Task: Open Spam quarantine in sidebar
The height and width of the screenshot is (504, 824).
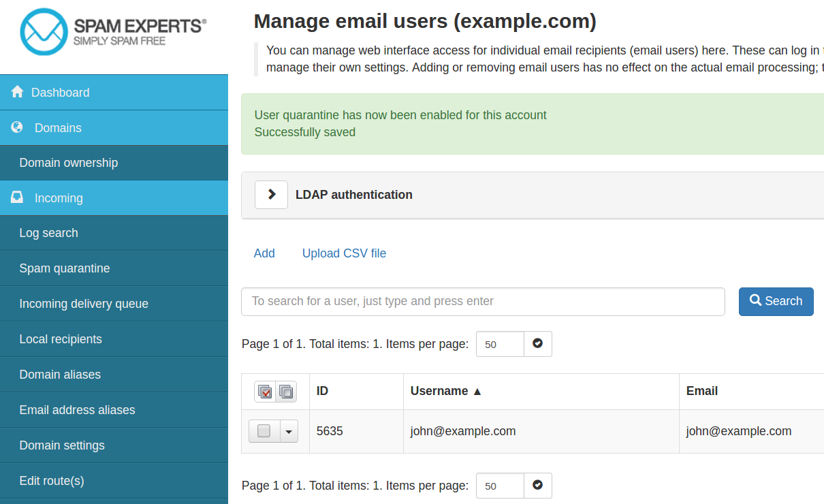Action: tap(65, 268)
